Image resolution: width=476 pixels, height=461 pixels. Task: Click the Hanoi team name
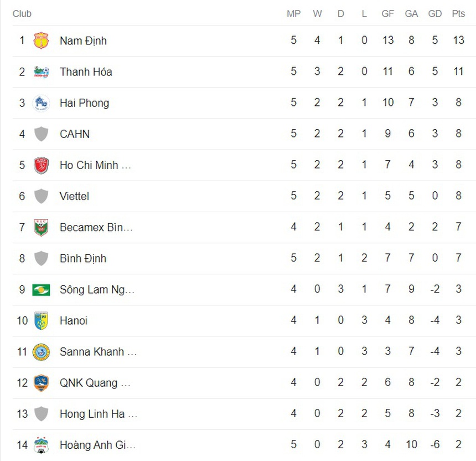tap(74, 321)
